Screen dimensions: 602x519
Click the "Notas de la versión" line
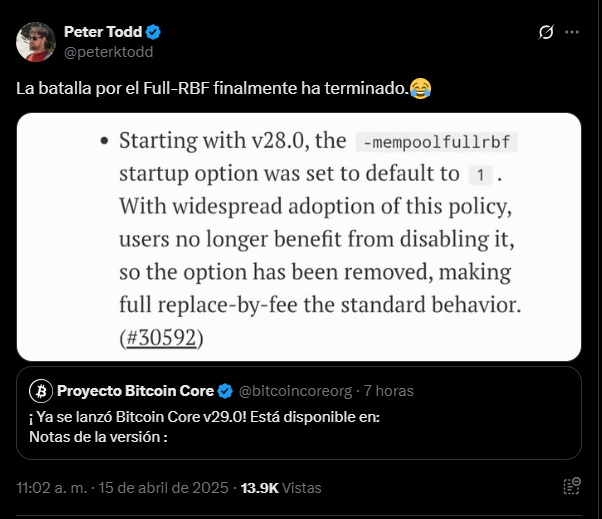[98, 436]
